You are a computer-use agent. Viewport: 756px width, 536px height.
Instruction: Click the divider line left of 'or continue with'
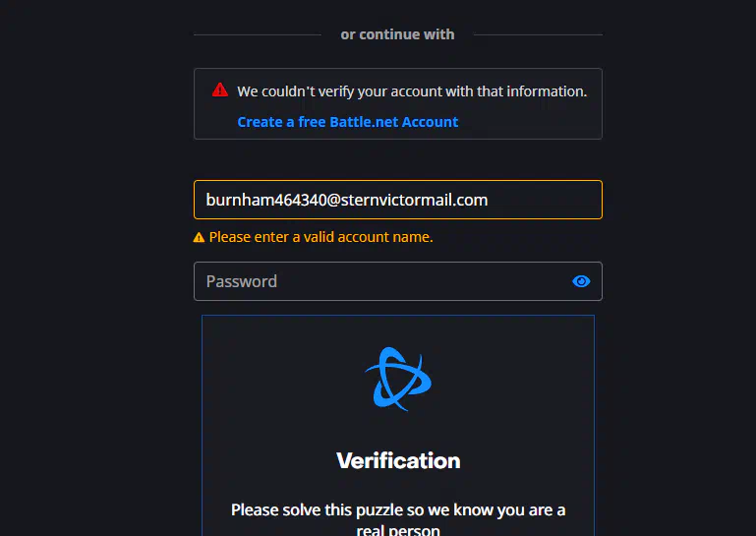(x=258, y=34)
